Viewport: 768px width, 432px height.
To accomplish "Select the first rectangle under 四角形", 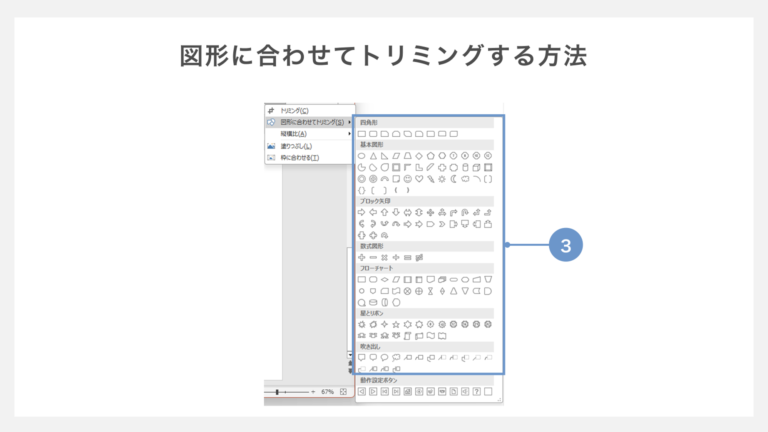I will [x=362, y=133].
